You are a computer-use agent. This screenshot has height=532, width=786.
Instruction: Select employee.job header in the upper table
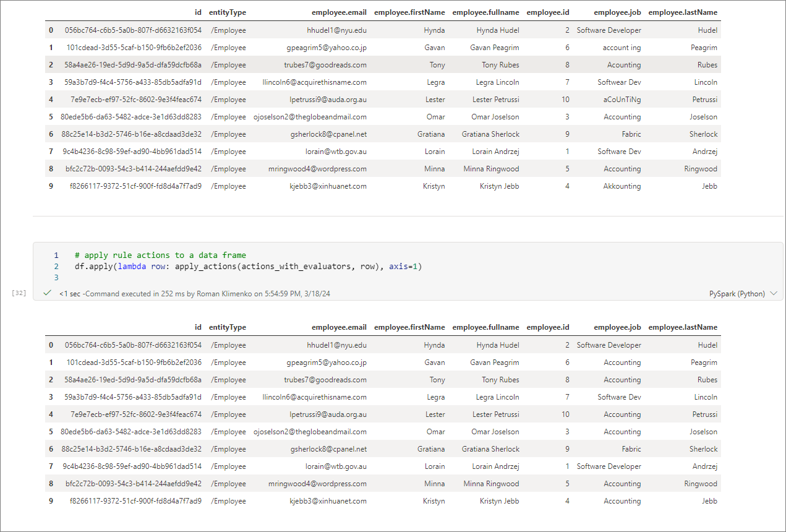617,12
